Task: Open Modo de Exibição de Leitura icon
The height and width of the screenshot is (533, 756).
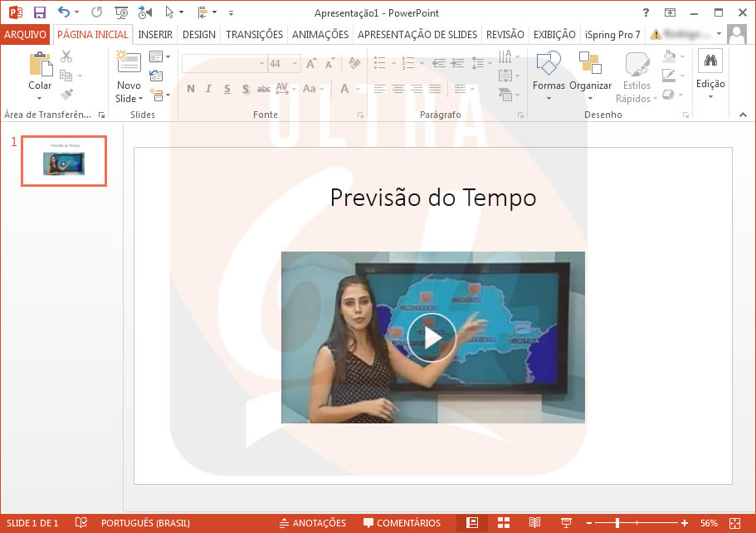Action: (x=535, y=523)
